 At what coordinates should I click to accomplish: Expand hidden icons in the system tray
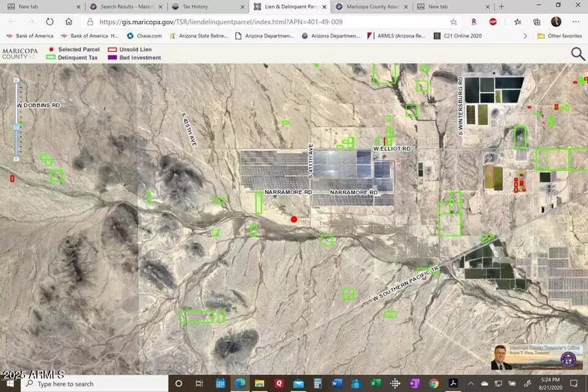469,384
